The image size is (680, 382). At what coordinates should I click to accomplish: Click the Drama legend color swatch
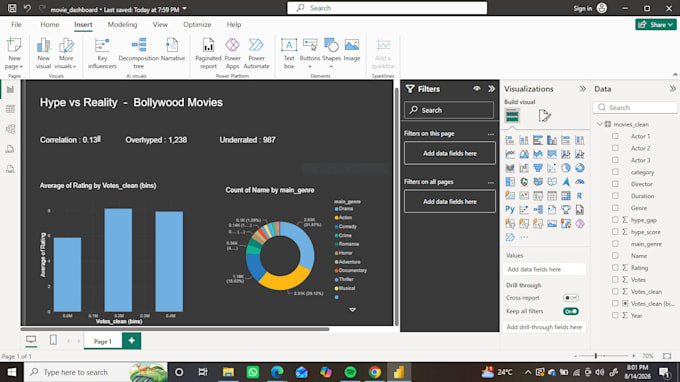pyautogui.click(x=337, y=209)
